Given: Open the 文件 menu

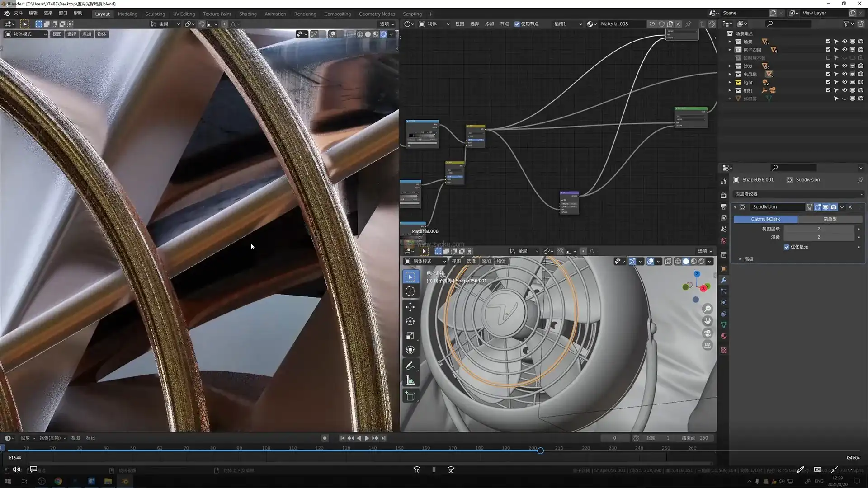Looking at the screenshot, I should (18, 13).
